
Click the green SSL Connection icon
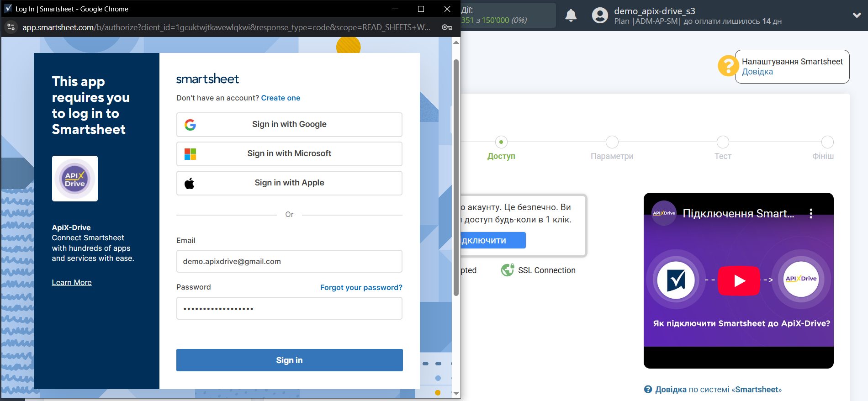[x=507, y=270]
